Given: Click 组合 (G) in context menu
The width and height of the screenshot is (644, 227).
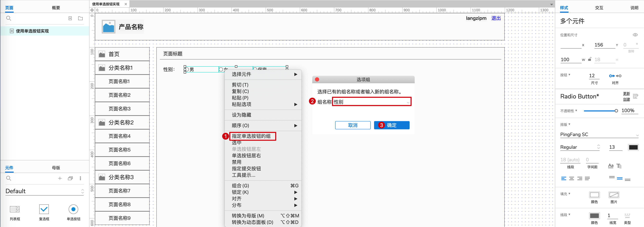Looking at the screenshot, I should click(263, 186).
